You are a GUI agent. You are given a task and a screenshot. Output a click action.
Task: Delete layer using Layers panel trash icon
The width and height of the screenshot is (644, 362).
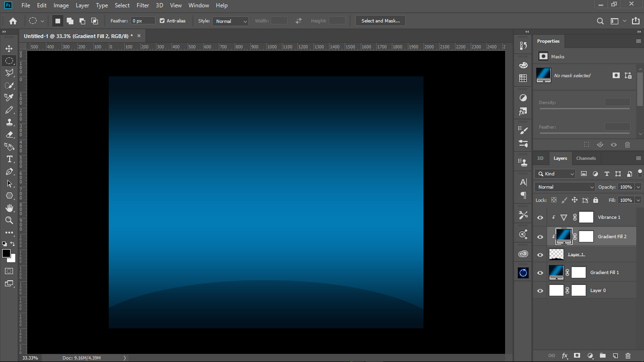click(627, 356)
